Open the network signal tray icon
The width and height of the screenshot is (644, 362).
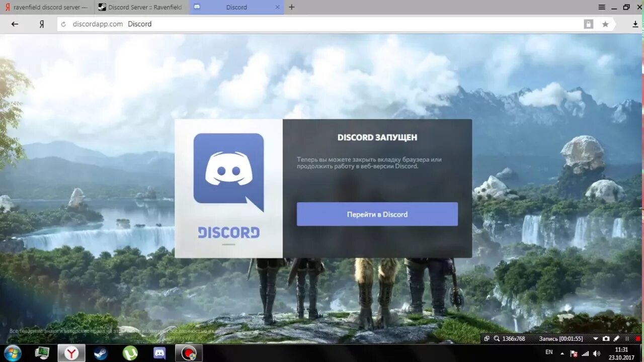[585, 353]
